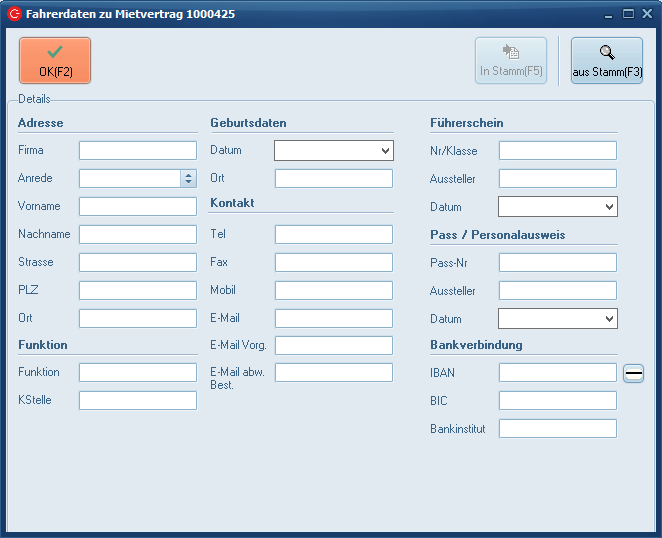This screenshot has height=538, width=662.
Task: Click the OK(F2) confirm button
Action: click(55, 60)
